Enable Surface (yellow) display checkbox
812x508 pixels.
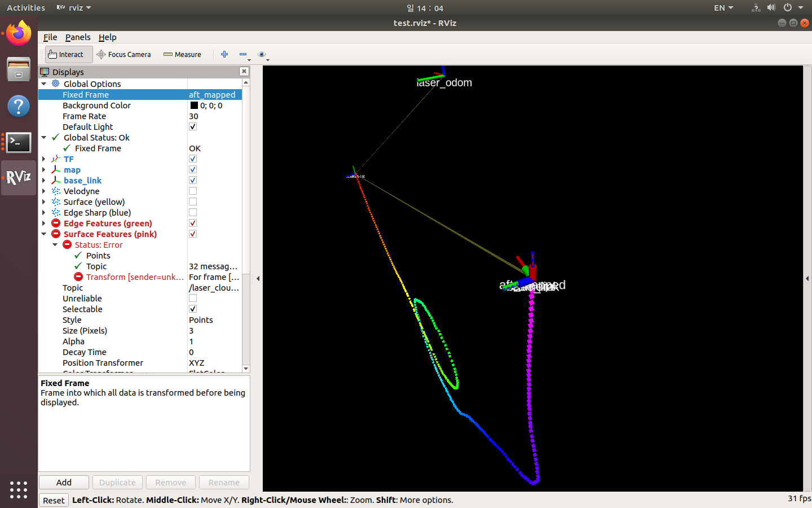click(x=193, y=202)
